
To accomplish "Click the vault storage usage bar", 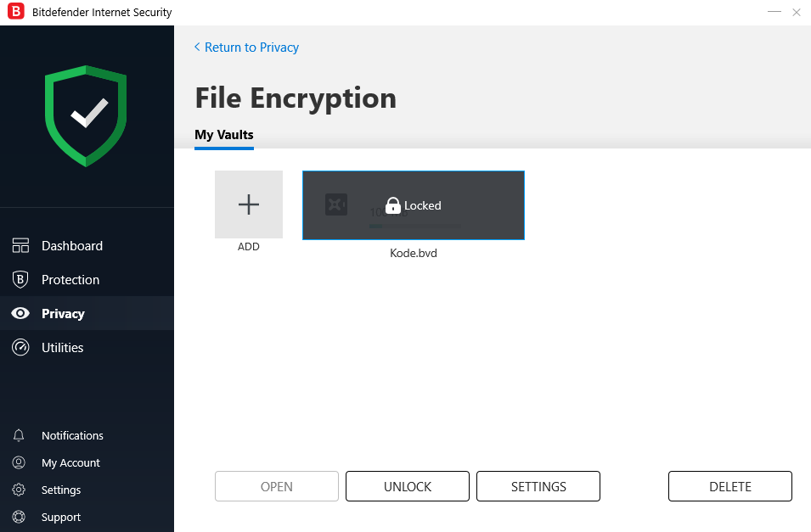I will 414,226.
